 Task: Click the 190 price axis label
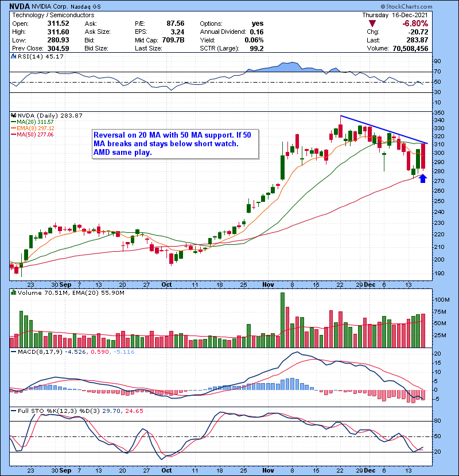click(439, 273)
